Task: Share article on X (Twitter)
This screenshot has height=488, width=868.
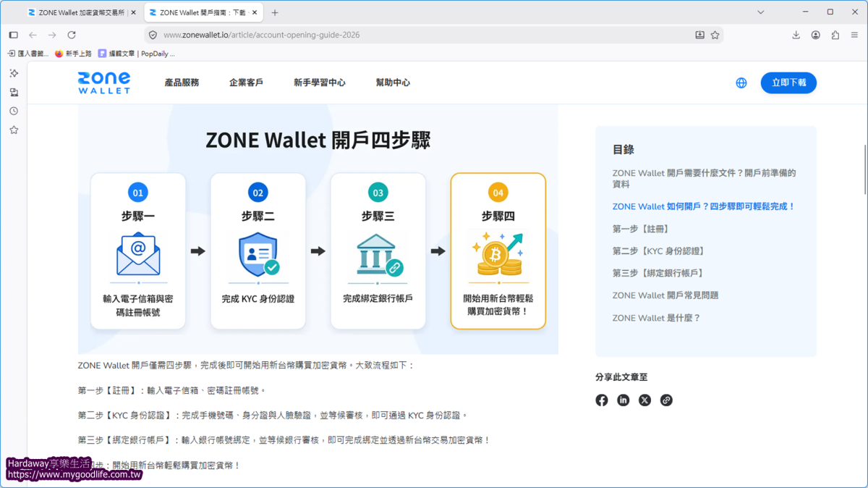Action: (x=645, y=400)
